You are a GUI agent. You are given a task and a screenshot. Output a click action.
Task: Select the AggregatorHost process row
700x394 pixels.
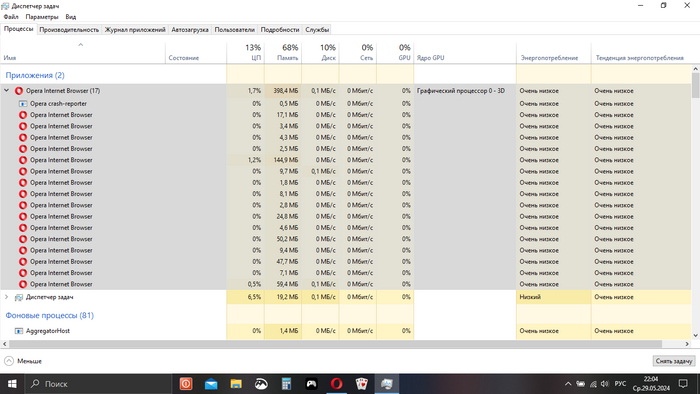click(x=346, y=331)
